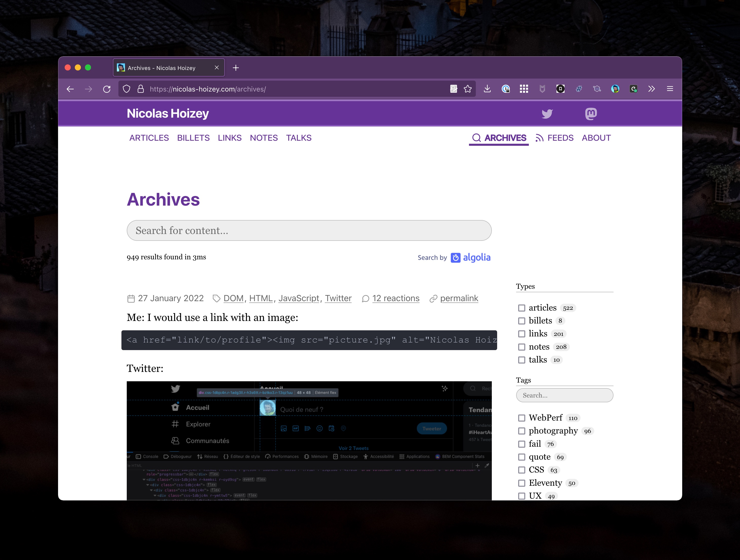The image size is (740, 560).
Task: Click the hashtag extension icon in the toolbar
Action: point(579,89)
